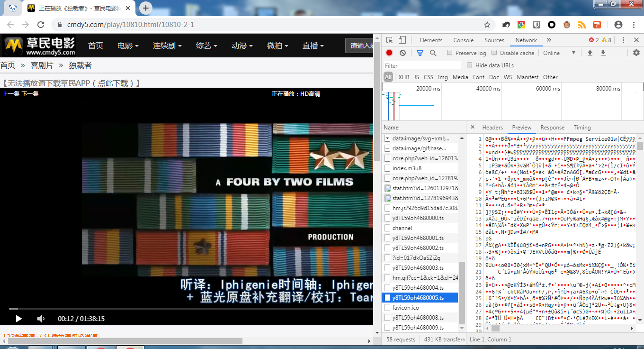Open the 动漫 dropdown menu
The image size is (644, 349).
[x=242, y=46]
